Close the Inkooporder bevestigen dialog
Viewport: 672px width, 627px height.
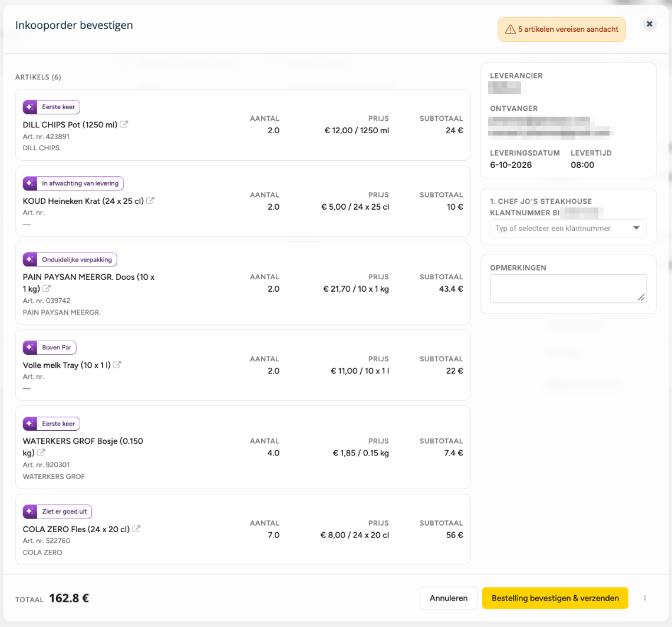pos(650,24)
